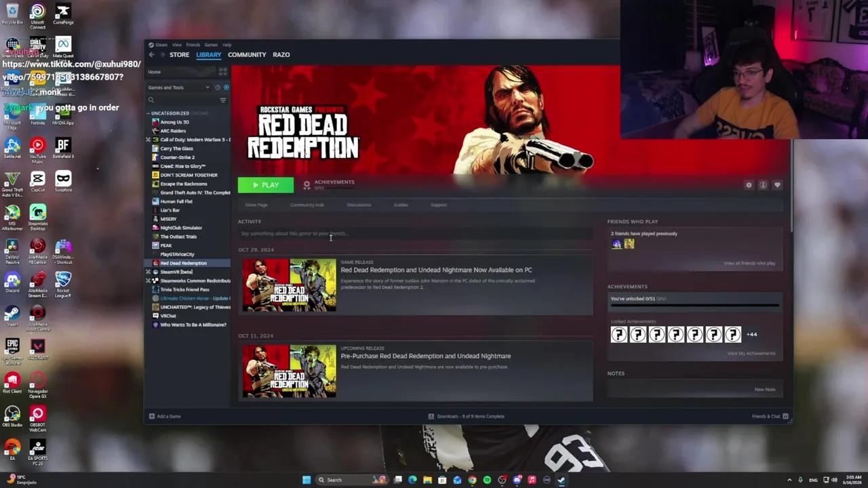Select ARC Raiders in library list
The image size is (868, 488).
click(x=173, y=131)
